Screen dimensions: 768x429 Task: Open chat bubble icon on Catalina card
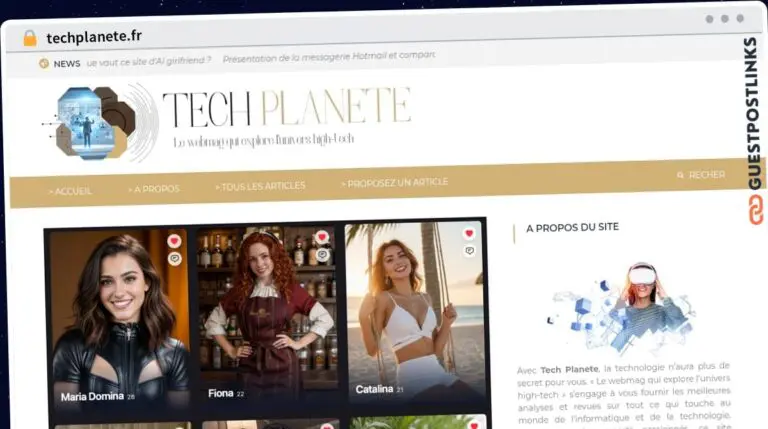tap(469, 251)
